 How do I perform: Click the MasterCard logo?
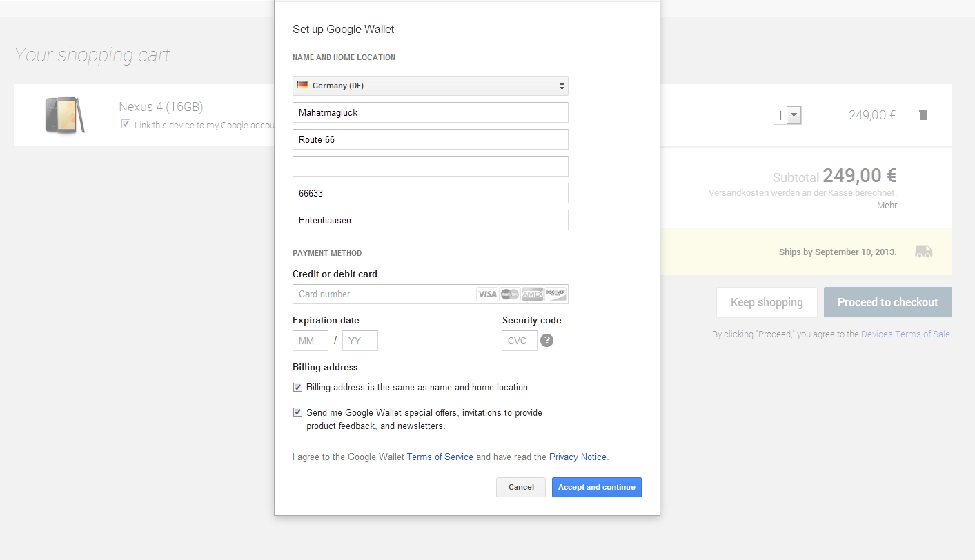pos(510,294)
